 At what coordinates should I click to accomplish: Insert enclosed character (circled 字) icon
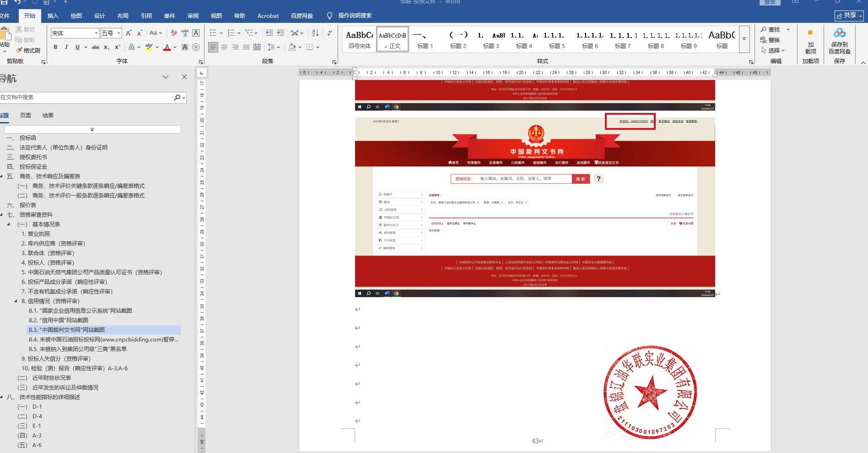pyautogui.click(x=196, y=47)
